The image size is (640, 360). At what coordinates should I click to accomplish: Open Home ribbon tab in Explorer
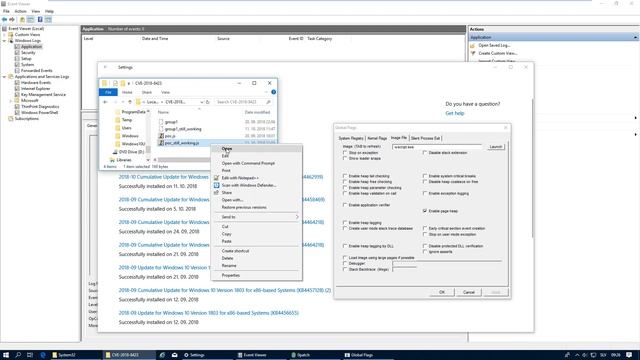pos(127,92)
